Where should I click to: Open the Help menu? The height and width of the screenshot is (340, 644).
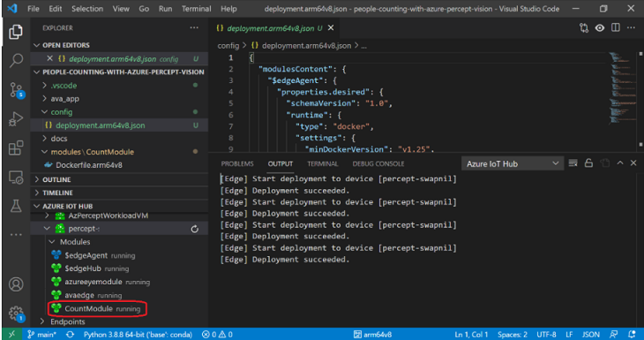[x=228, y=9]
